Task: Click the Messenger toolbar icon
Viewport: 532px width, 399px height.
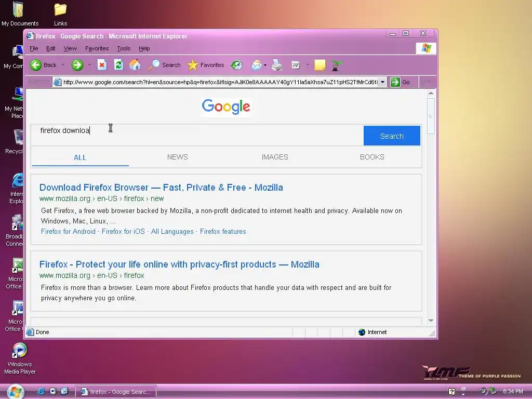Action: click(x=336, y=65)
